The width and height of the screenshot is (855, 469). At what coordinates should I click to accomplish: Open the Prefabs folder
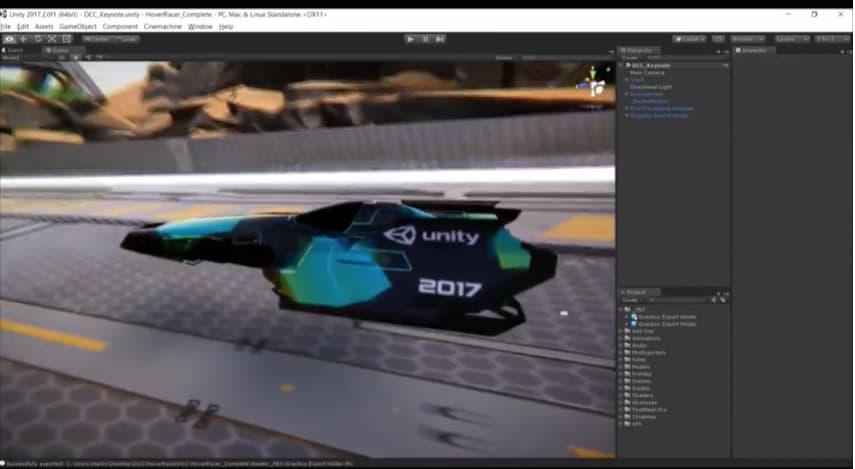point(638,374)
